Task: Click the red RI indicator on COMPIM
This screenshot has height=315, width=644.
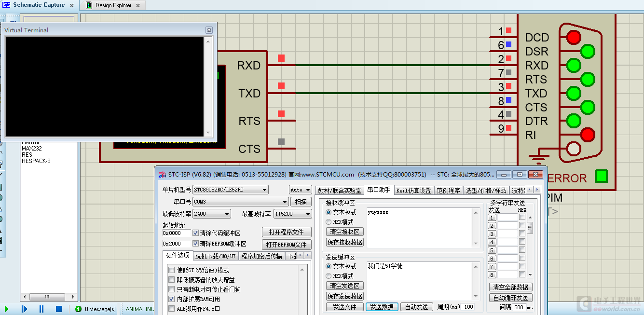Action: point(588,134)
